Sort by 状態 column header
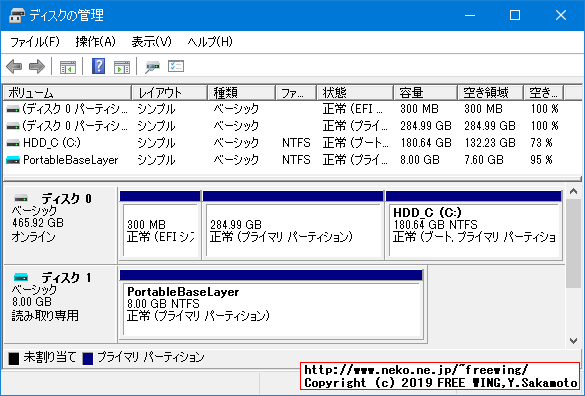The image size is (585, 396). click(x=355, y=93)
